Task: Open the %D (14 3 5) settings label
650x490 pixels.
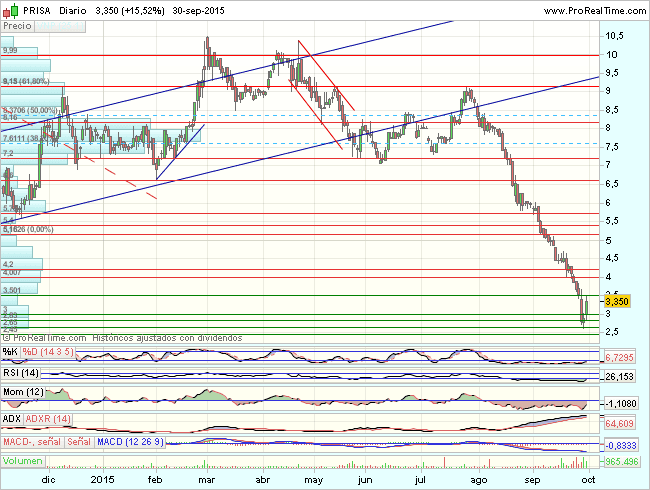Action: coord(48,352)
